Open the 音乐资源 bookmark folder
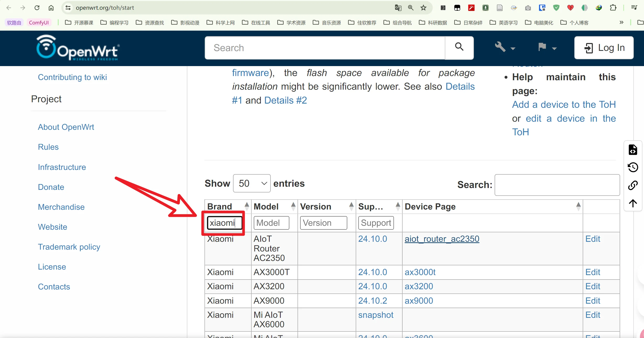This screenshot has width=644, height=338. click(327, 23)
